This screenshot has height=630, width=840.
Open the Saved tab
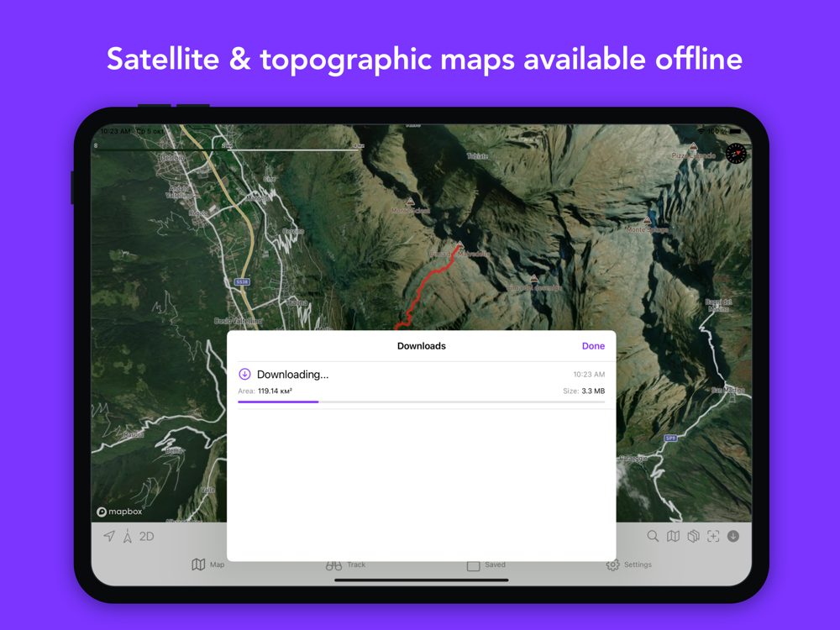[486, 564]
